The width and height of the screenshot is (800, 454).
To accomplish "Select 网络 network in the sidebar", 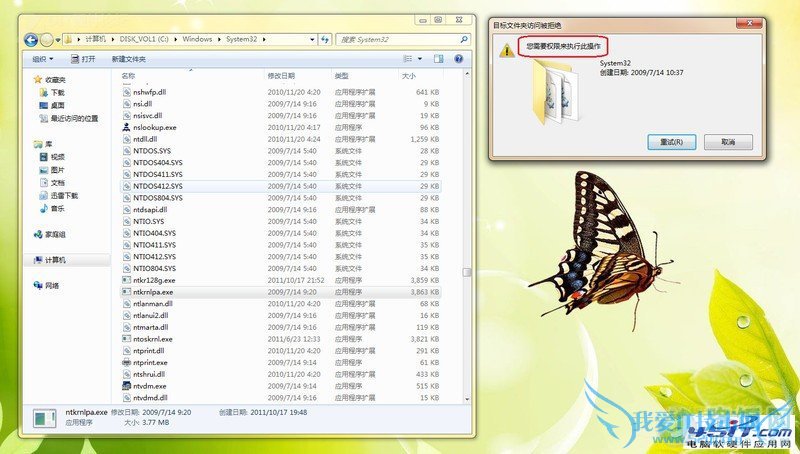I will 46,285.
